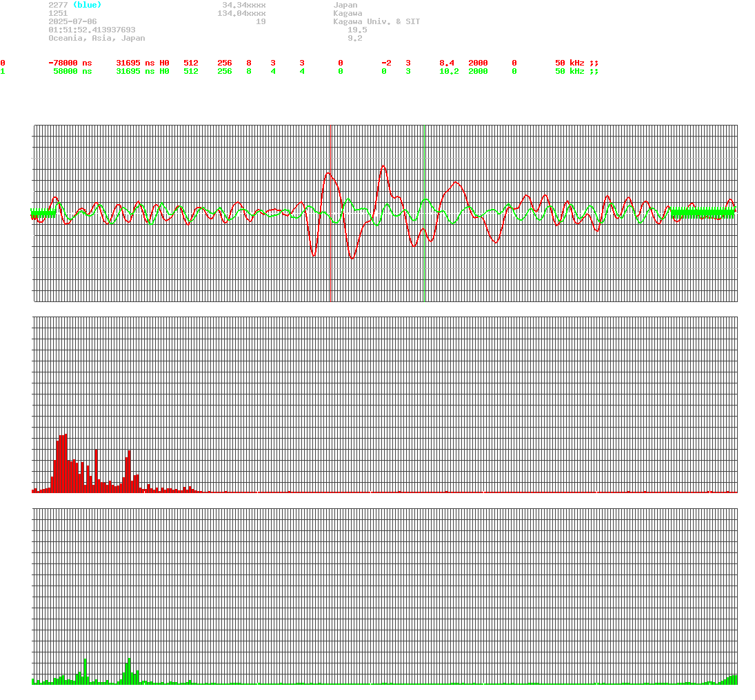This screenshot has width=755, height=700.
Task: Select the red row value 512
Action: (191, 63)
